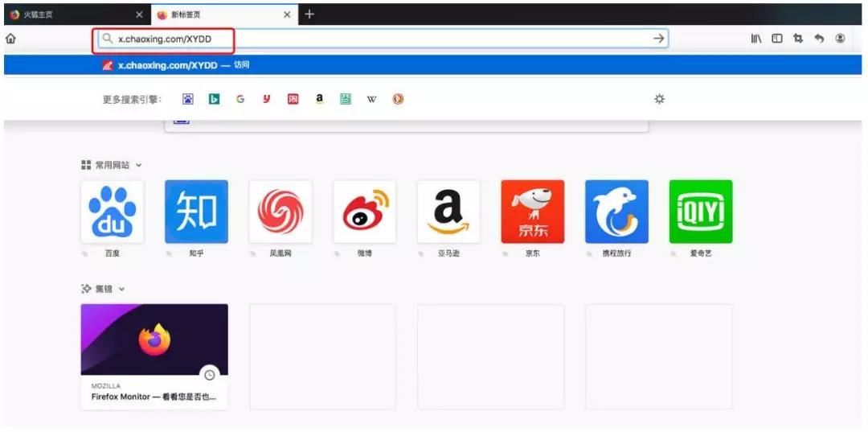Viewport: 868px width, 432px height.
Task: Click the Go arrow in address bar
Action: pyautogui.click(x=658, y=39)
